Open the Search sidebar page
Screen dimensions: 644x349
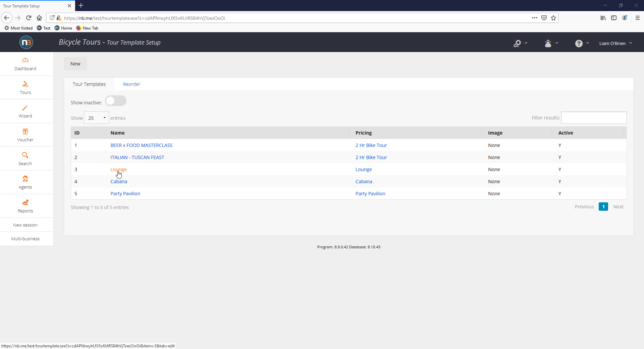pos(25,159)
